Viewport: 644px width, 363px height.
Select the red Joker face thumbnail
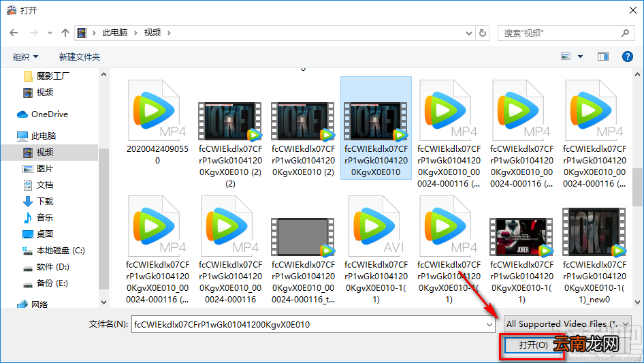tap(521, 237)
